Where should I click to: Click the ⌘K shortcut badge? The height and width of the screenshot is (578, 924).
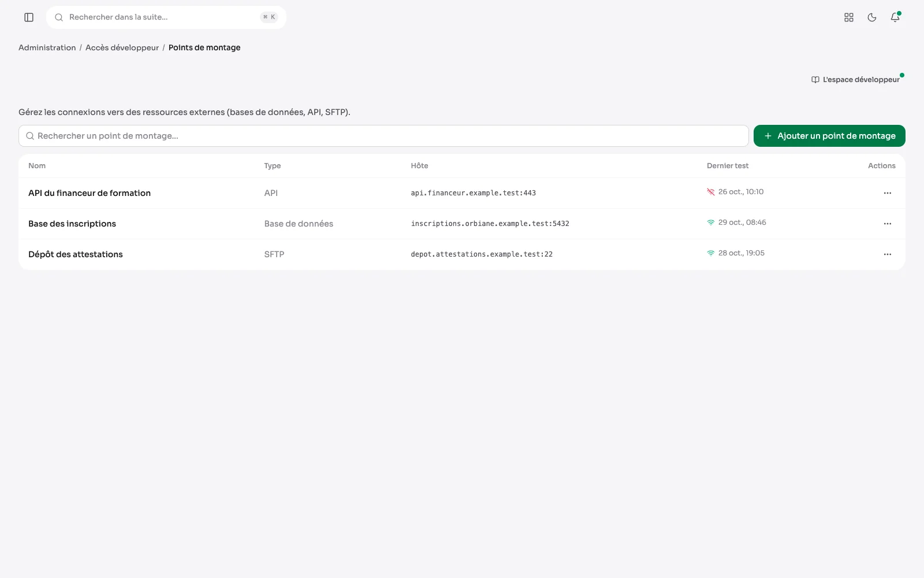click(x=269, y=17)
